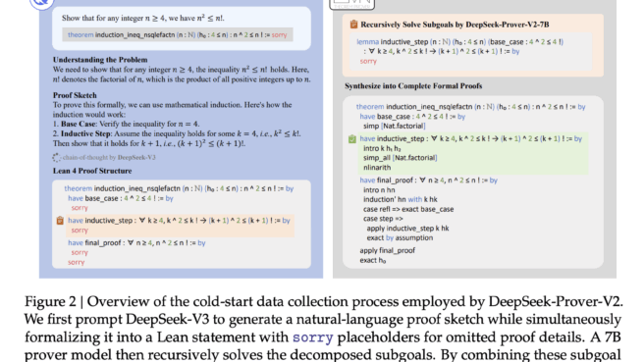The width and height of the screenshot is (644, 362).
Task: Click the partial framed logo above the right panel
Action: click(x=352, y=4)
